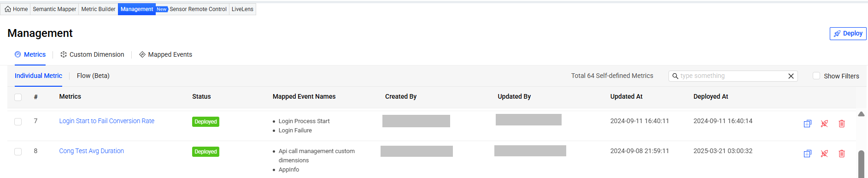Undeploy the Cong Test Avg Duration metric
The image size is (868, 178).
[x=824, y=154]
